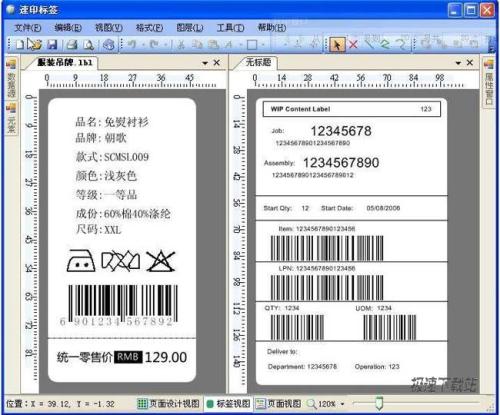Click the Undo arrow icon
Viewport: 500px width, 415px height.
(132, 44)
